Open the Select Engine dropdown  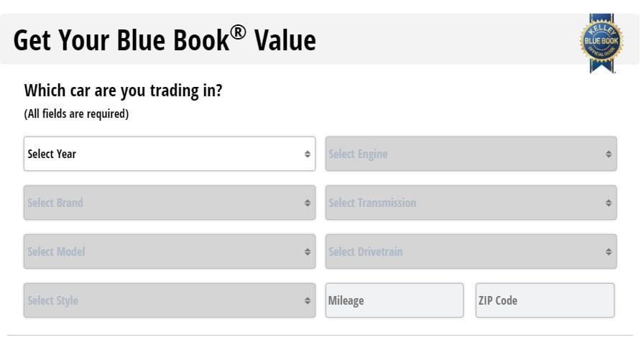(x=471, y=154)
